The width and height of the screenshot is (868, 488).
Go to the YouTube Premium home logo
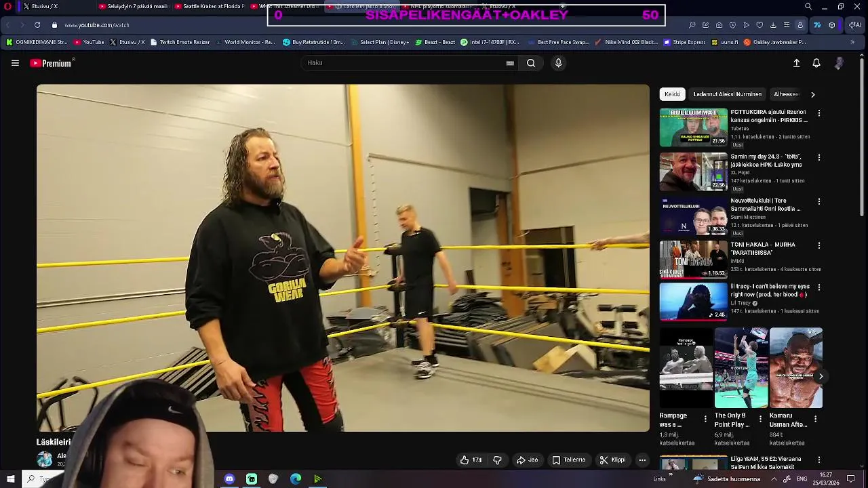click(x=52, y=63)
